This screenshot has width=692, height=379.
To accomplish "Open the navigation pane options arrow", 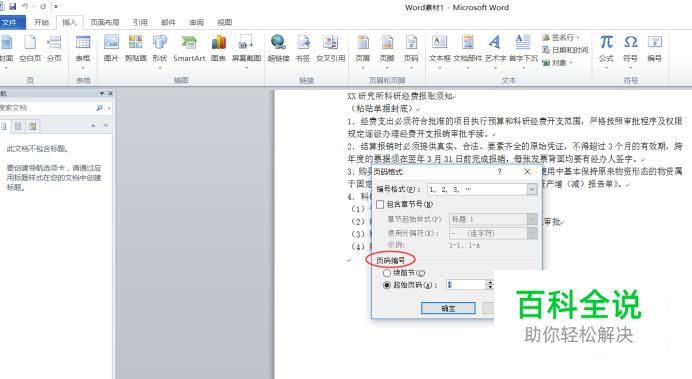I will click(x=102, y=94).
